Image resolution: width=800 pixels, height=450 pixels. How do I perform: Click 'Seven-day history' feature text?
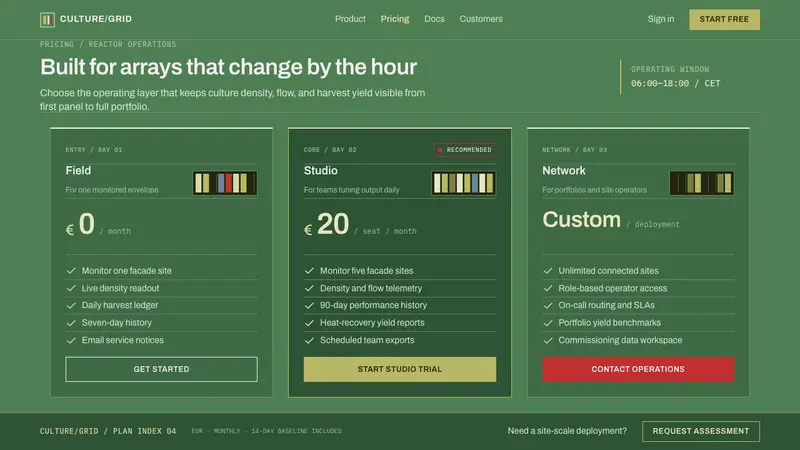(x=117, y=323)
